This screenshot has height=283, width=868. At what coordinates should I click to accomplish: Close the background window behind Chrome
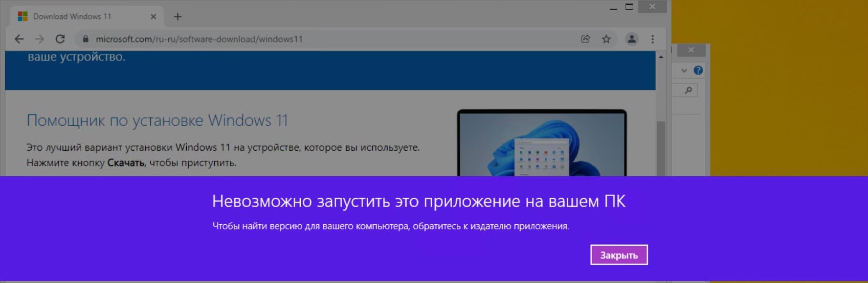[x=691, y=50]
